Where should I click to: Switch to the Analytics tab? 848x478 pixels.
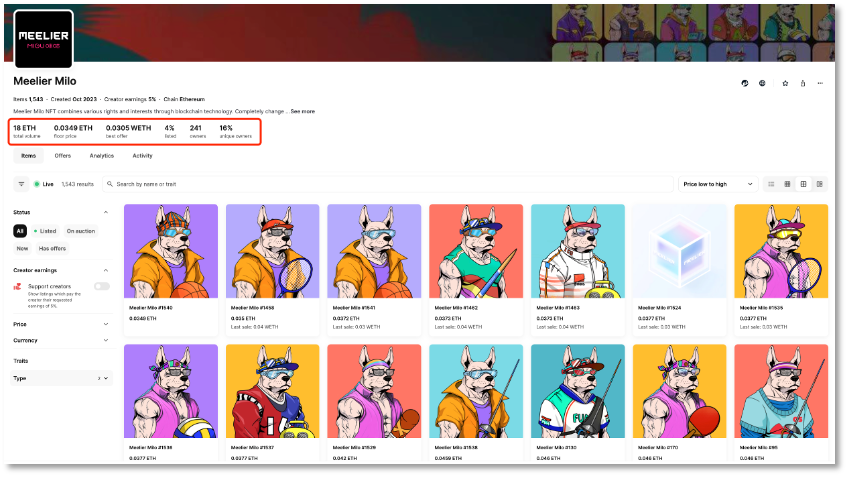click(x=101, y=156)
